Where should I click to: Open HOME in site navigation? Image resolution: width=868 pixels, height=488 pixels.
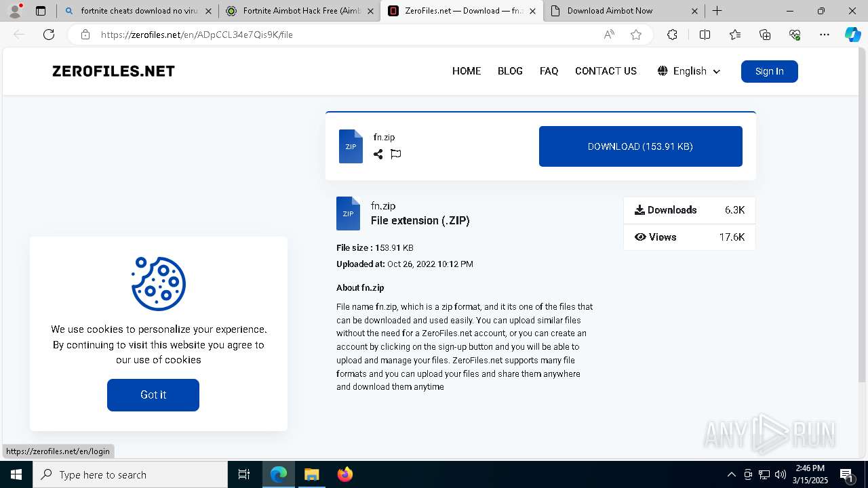click(x=467, y=71)
